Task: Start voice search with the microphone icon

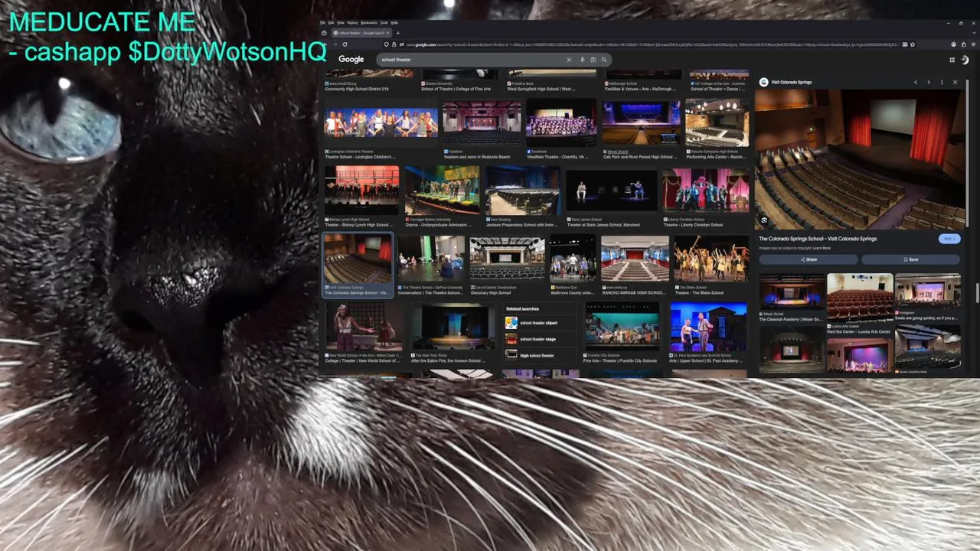Action: 582,60
